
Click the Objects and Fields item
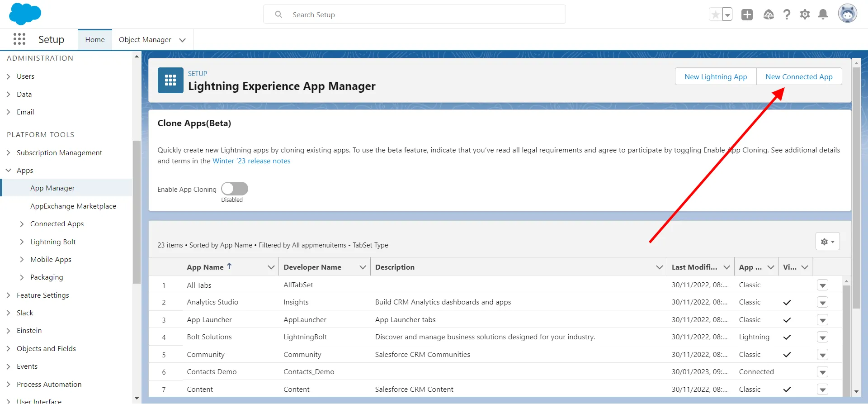46,348
